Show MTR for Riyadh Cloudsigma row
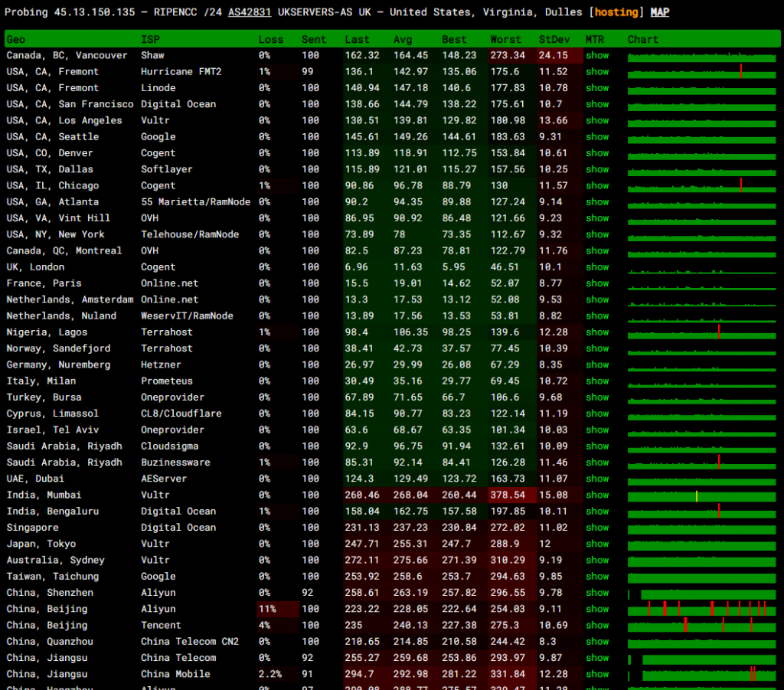 pos(597,446)
